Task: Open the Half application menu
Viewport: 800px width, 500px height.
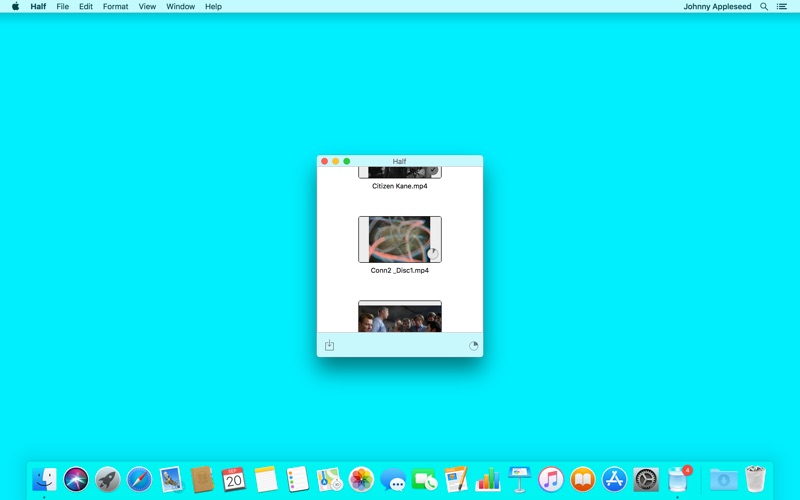Action: tap(38, 6)
